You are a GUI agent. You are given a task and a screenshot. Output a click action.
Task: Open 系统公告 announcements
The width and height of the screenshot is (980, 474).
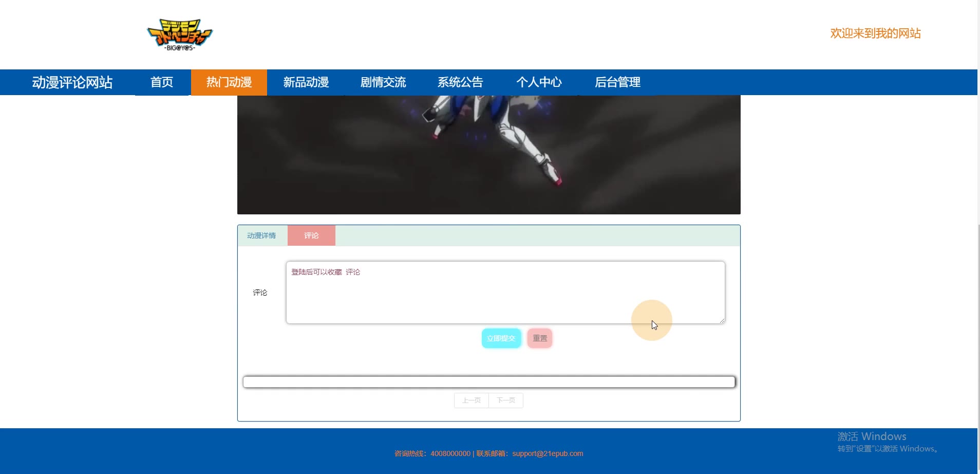coord(460,82)
